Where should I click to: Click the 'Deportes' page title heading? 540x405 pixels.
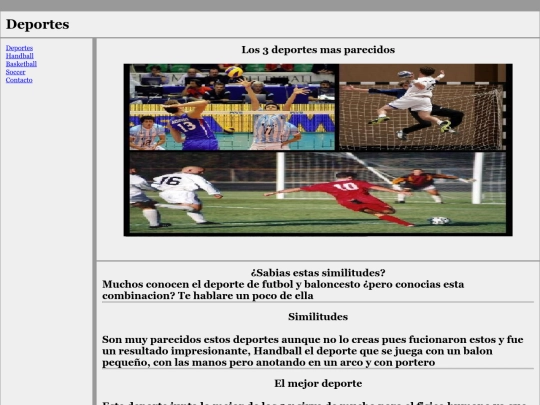[38, 24]
